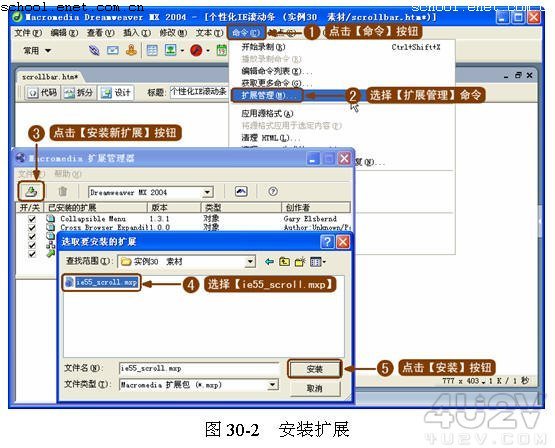555x448 pixels.
Task: Toggle the Collapsible Menu extension checkbox
Action: [x=32, y=219]
